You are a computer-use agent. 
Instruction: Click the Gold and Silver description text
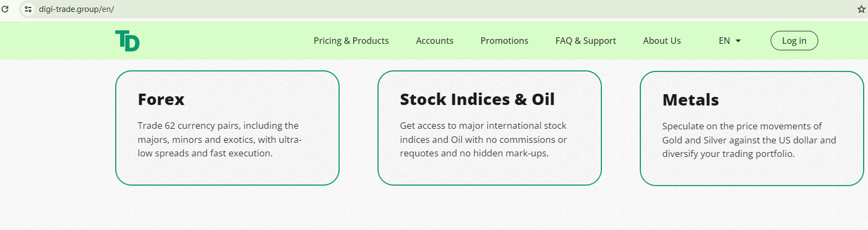pos(748,140)
